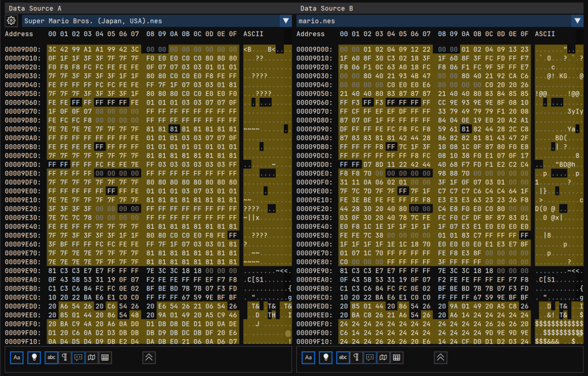Screen dimensions: 588x376
Task: Click address 00009E90 row in left panel
Action: tap(23, 270)
